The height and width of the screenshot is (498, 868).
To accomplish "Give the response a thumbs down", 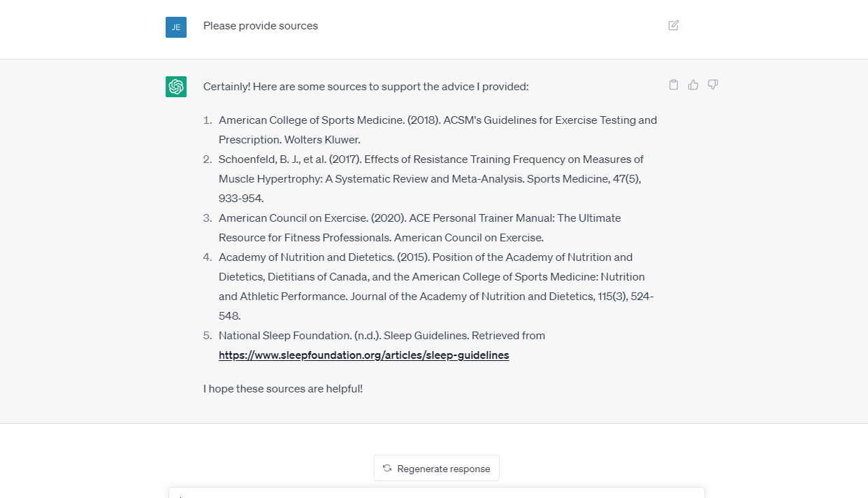I will (x=713, y=85).
